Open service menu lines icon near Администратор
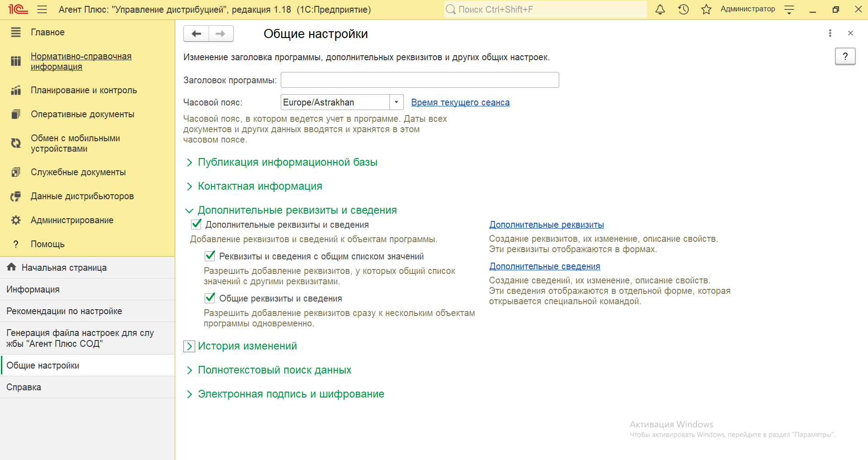Image resolution: width=868 pixels, height=460 pixels. click(789, 10)
